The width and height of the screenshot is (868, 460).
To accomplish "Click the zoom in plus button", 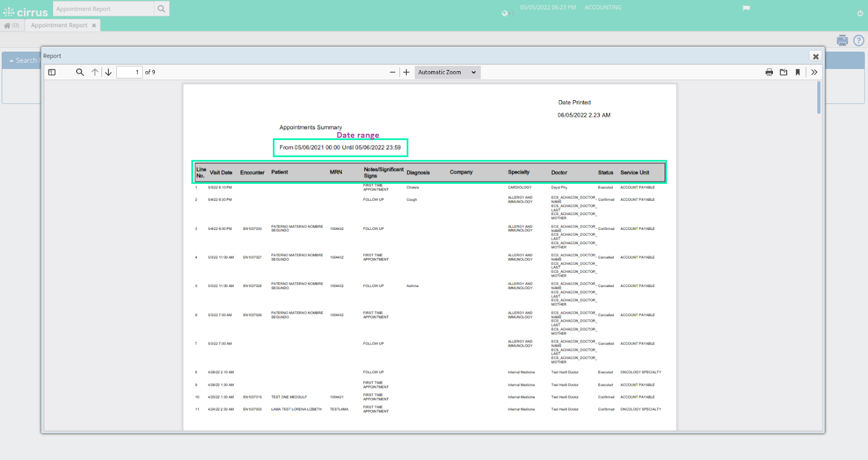I will 406,72.
